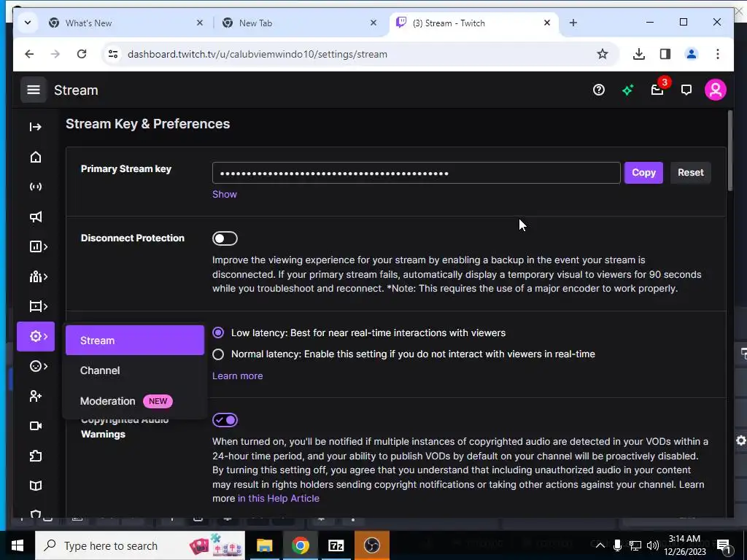Open the Chrome profile icon
Screen dimensions: 747x560
(x=692, y=54)
